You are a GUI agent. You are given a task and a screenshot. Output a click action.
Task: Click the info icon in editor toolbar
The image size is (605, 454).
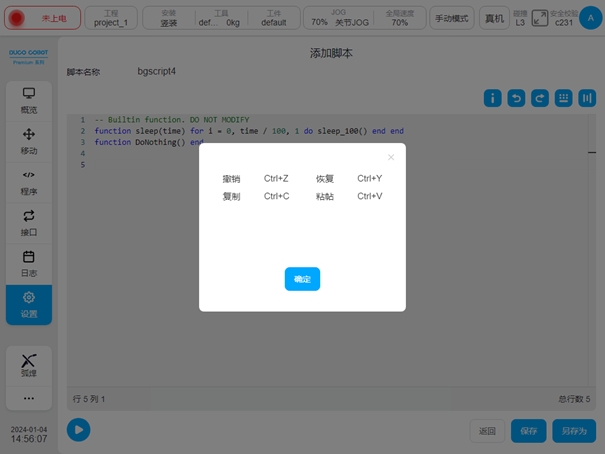pyautogui.click(x=493, y=98)
